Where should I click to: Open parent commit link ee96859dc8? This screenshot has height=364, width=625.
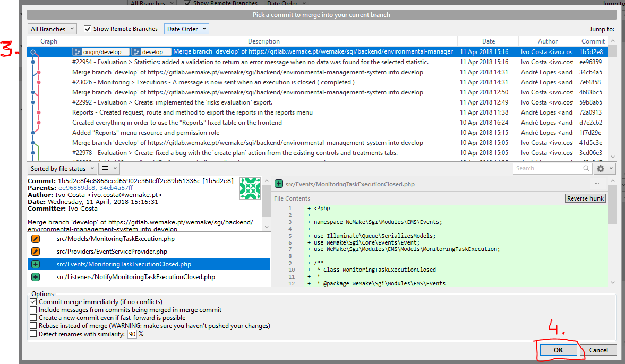pos(77,188)
